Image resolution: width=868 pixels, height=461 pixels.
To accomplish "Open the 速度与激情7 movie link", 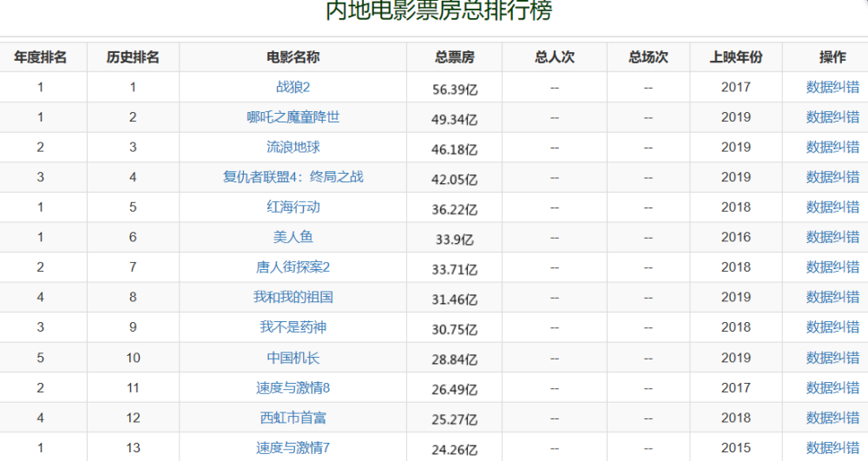I will pos(293,447).
